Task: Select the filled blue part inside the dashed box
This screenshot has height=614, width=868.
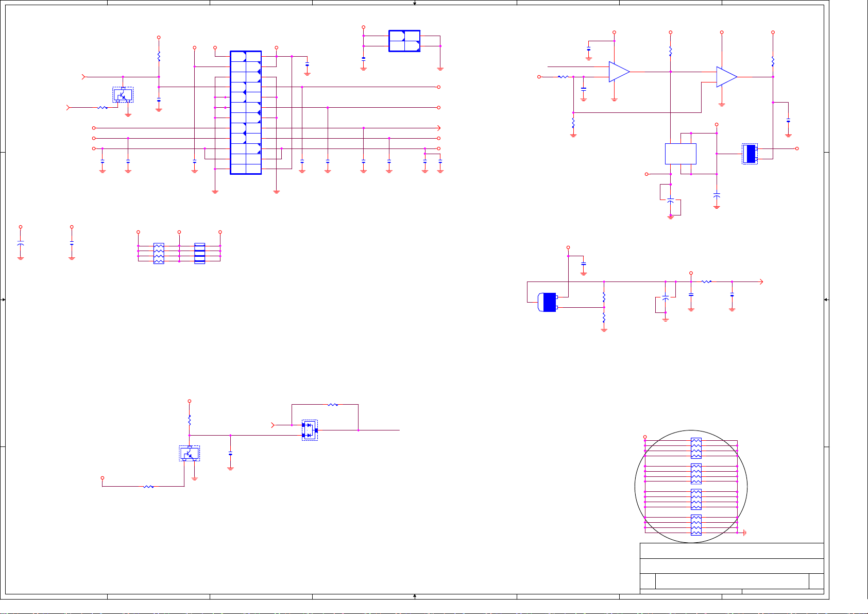Action: (751, 154)
